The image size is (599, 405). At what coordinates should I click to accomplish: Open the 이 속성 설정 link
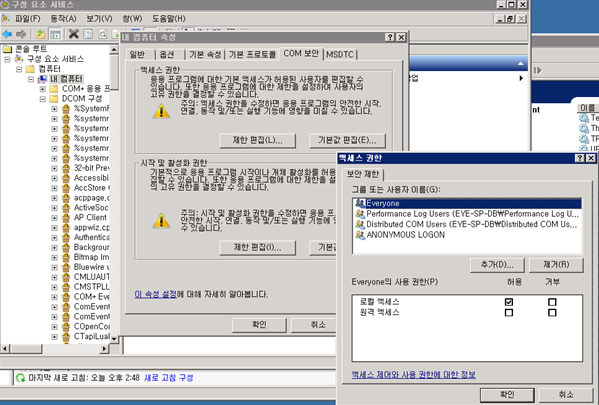point(155,295)
